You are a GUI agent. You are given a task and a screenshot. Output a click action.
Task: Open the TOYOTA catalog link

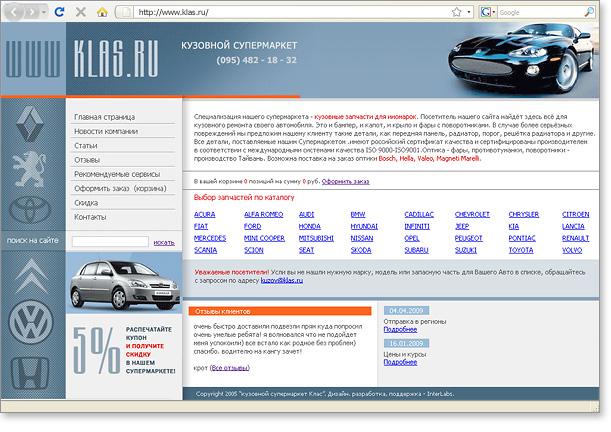(x=521, y=250)
